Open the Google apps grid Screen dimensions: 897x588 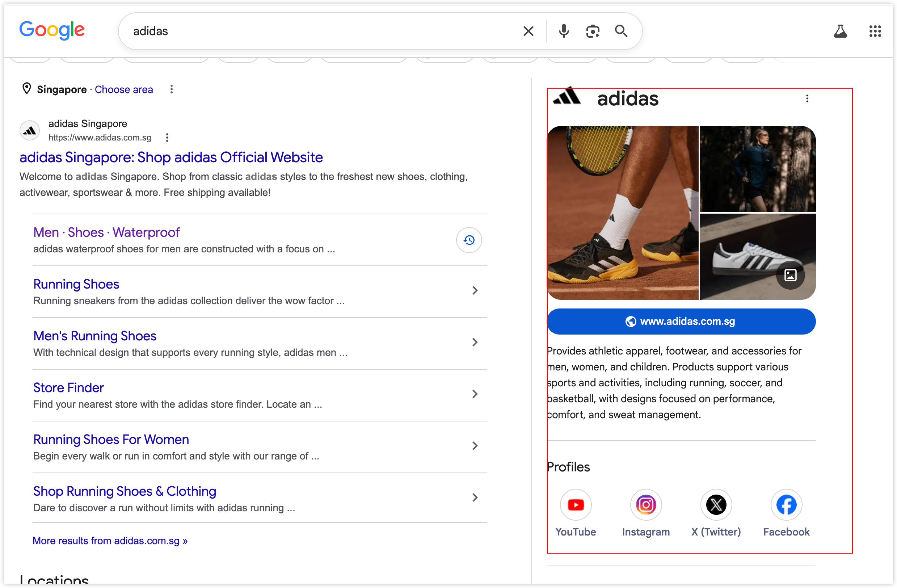tap(875, 31)
